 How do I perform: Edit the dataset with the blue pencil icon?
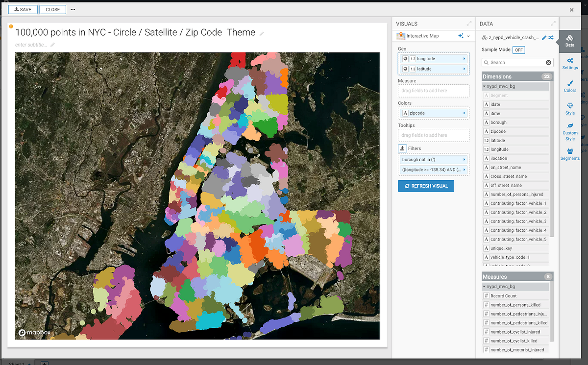(x=544, y=37)
